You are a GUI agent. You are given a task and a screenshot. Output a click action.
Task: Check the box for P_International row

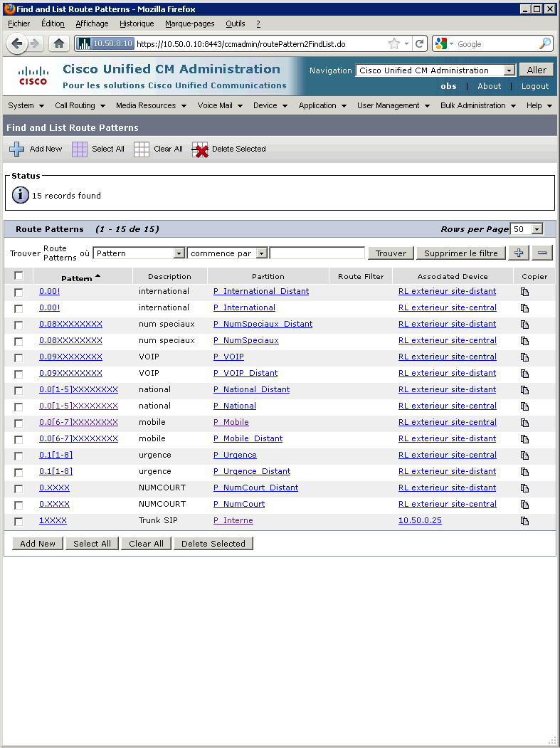point(19,309)
